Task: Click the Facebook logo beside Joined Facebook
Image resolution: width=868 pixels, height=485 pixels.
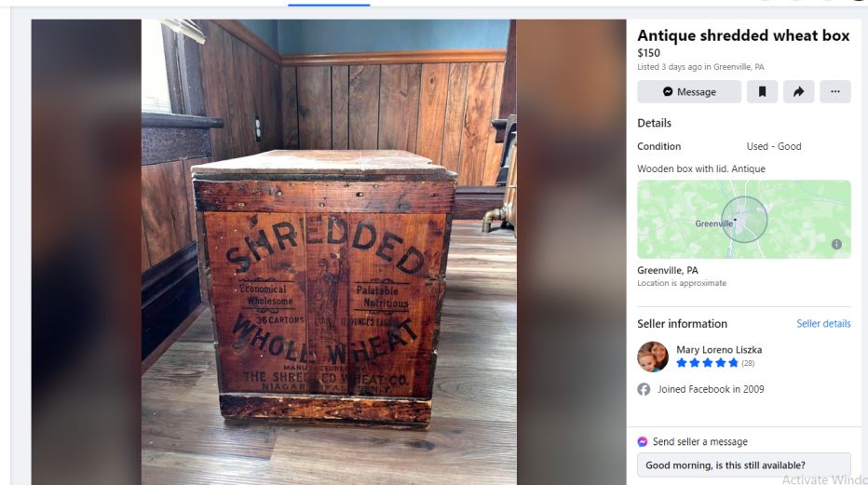Action: [644, 389]
